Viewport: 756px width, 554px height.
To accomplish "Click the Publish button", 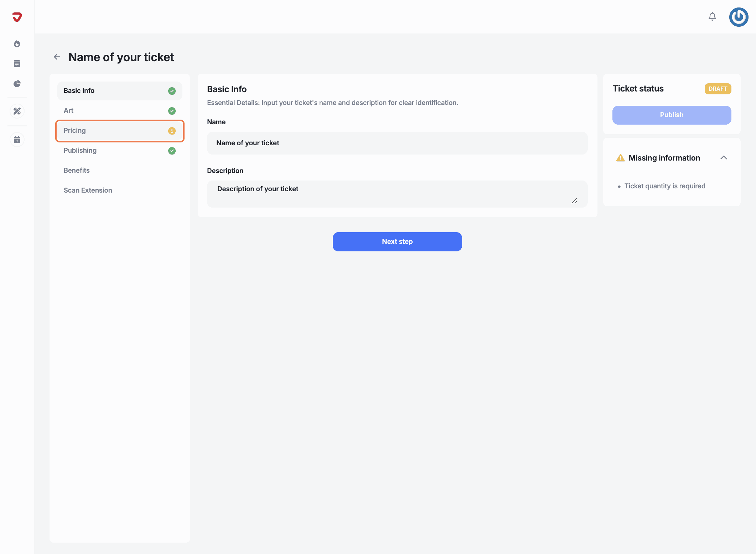I will [x=672, y=115].
